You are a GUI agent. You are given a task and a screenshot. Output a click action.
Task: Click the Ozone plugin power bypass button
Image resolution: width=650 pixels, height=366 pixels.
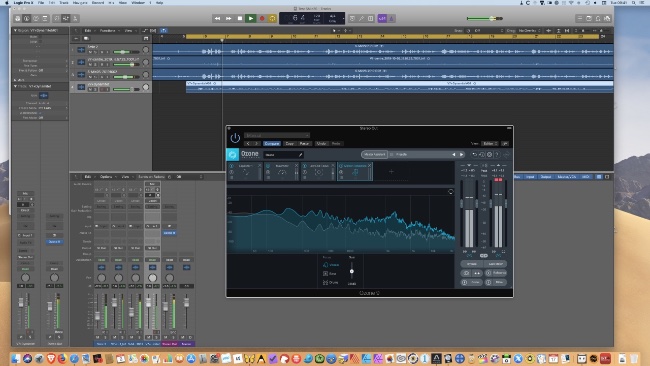235,138
